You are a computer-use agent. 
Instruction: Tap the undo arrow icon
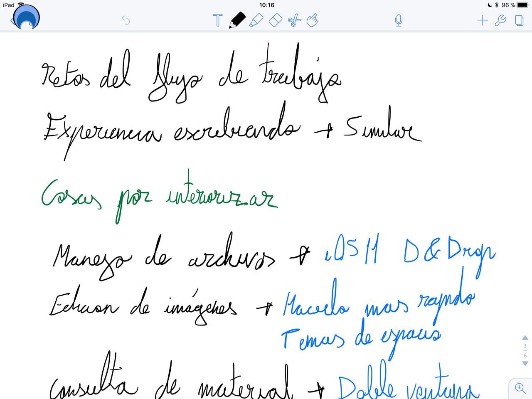(126, 20)
